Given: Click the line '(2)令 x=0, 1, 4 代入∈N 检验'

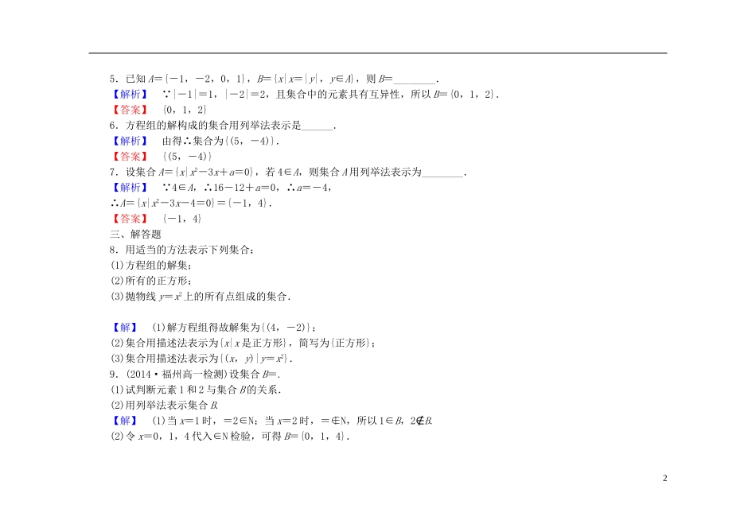Looking at the screenshot, I should point(230,436).
